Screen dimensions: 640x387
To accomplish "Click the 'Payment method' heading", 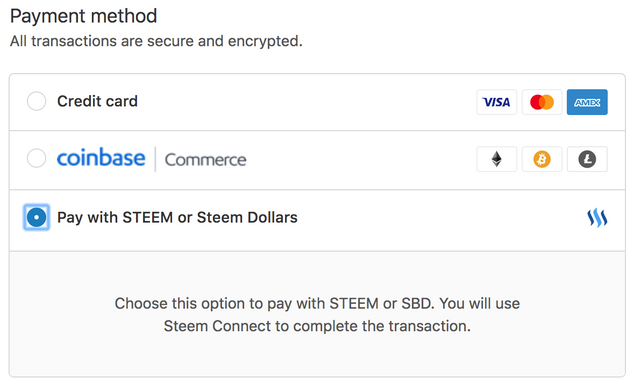I will click(84, 16).
